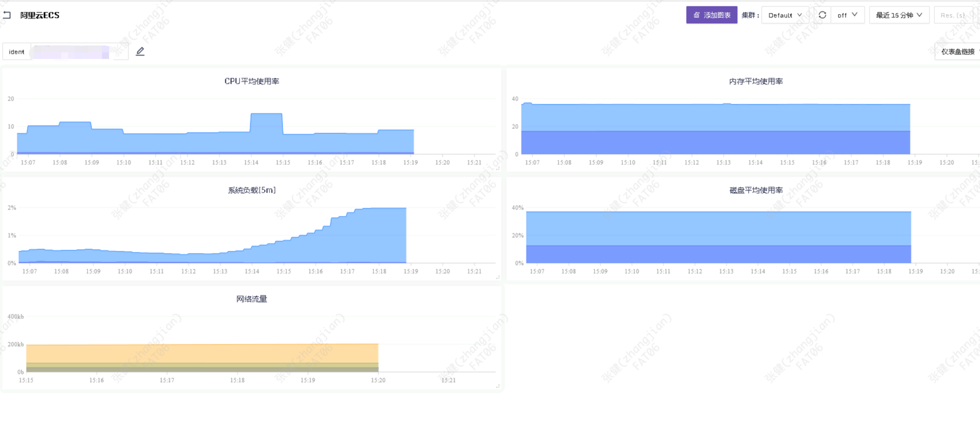Click the circular refresh icon
Screen dimensions: 980x432
pos(822,15)
